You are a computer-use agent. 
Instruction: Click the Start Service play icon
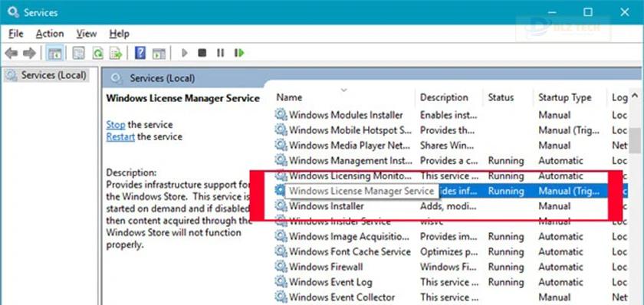185,53
